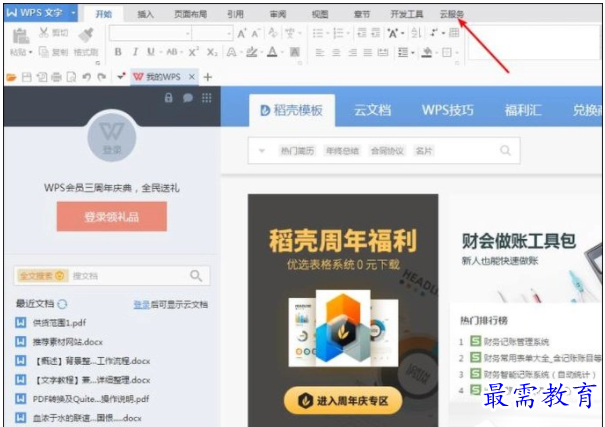This screenshot has height=427, width=605.
Task: Refresh the 最近文档 list icon
Action: pos(62,304)
